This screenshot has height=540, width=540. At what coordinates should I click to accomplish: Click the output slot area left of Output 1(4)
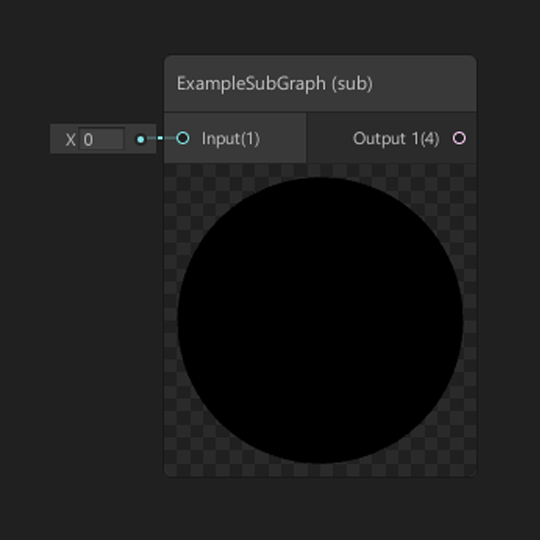click(329, 138)
